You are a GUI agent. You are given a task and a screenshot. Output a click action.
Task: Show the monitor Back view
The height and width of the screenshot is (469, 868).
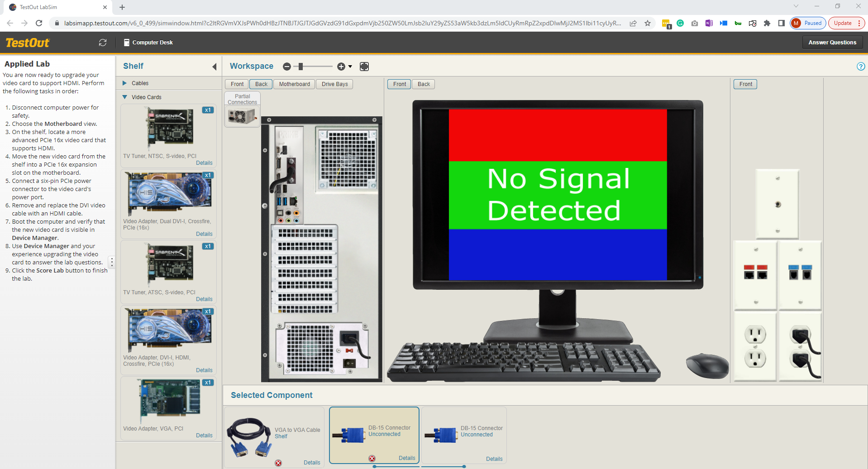[424, 84]
